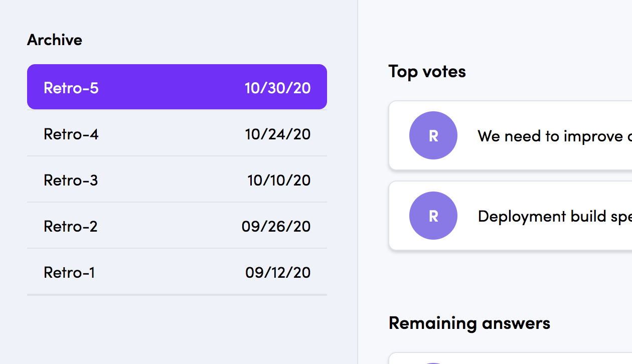Open the 'We need to improve' answer text
The height and width of the screenshot is (364, 632).
point(555,136)
